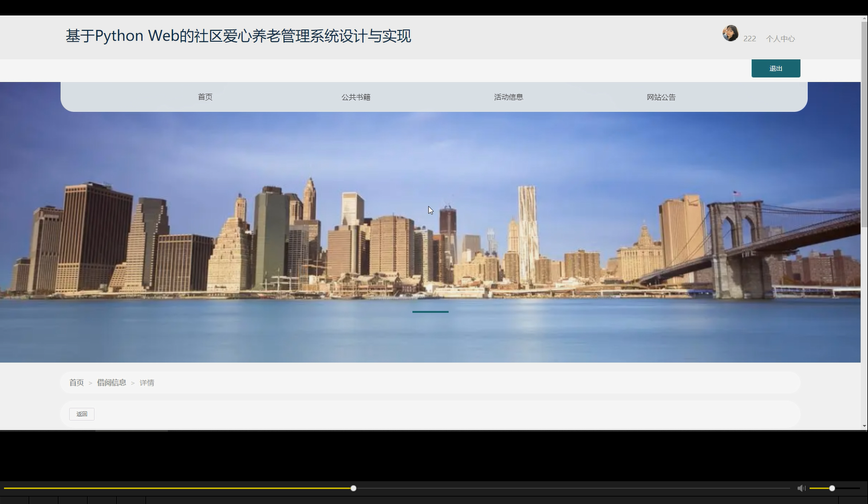This screenshot has width=868, height=504.
Task: Click the 退出 (logout) button
Action: pos(775,68)
